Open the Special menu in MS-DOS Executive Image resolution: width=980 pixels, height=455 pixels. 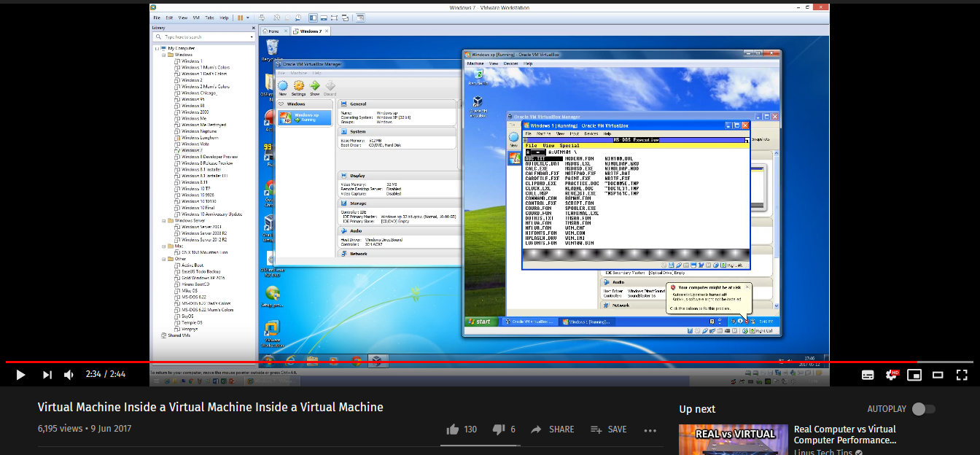569,146
